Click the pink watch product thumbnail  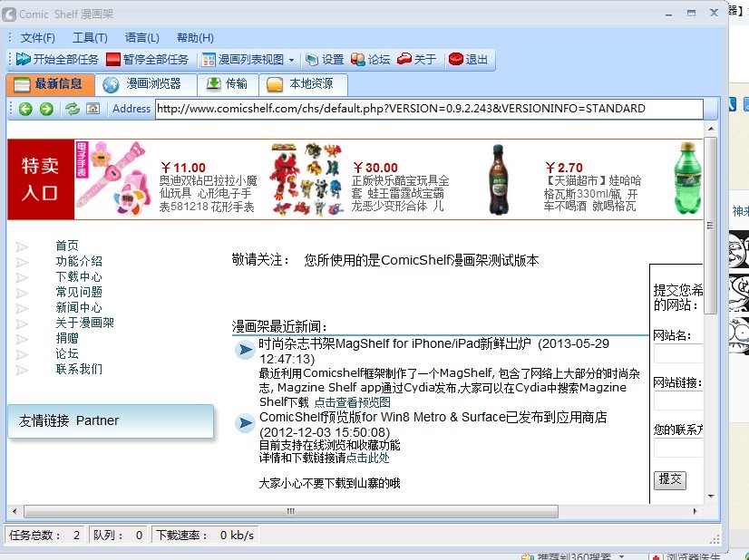pyautogui.click(x=114, y=179)
